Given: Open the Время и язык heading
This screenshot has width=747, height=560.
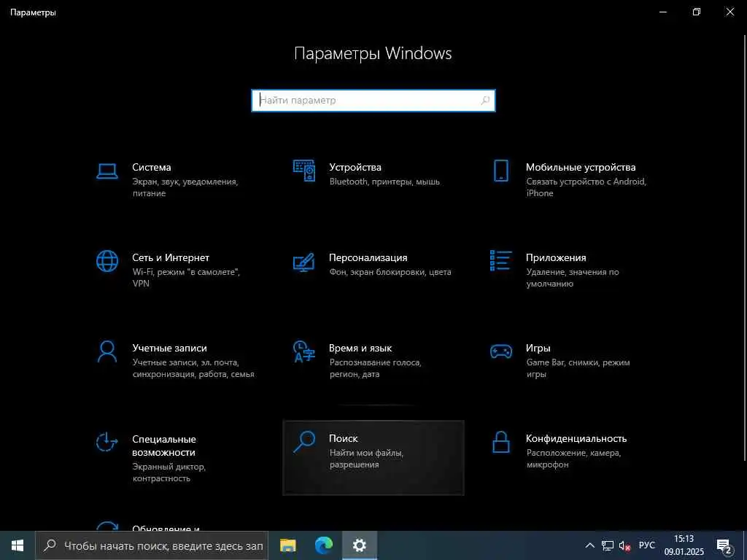Looking at the screenshot, I should click(360, 348).
